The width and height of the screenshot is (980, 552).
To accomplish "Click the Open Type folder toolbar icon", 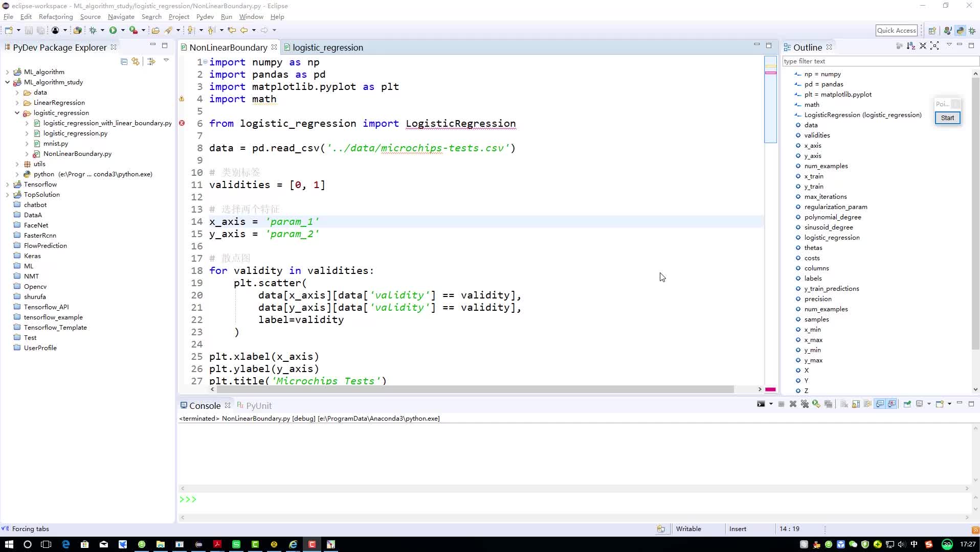I will 155,30.
